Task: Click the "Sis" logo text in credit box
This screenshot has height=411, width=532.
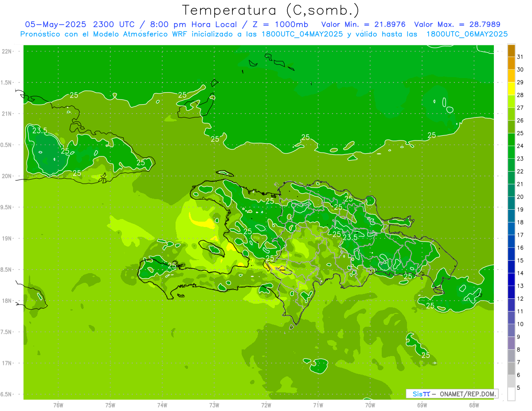Action: [x=417, y=394]
